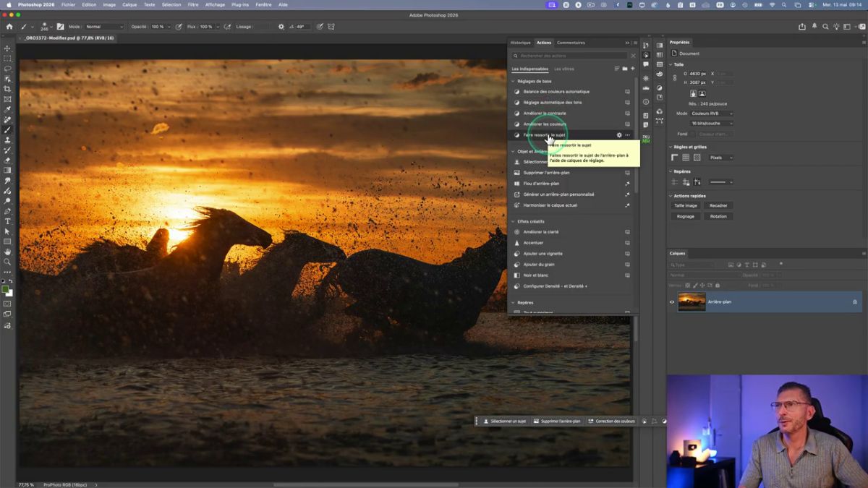
Task: Click the layer lock icon on Arrière-plan
Action: pos(855,302)
